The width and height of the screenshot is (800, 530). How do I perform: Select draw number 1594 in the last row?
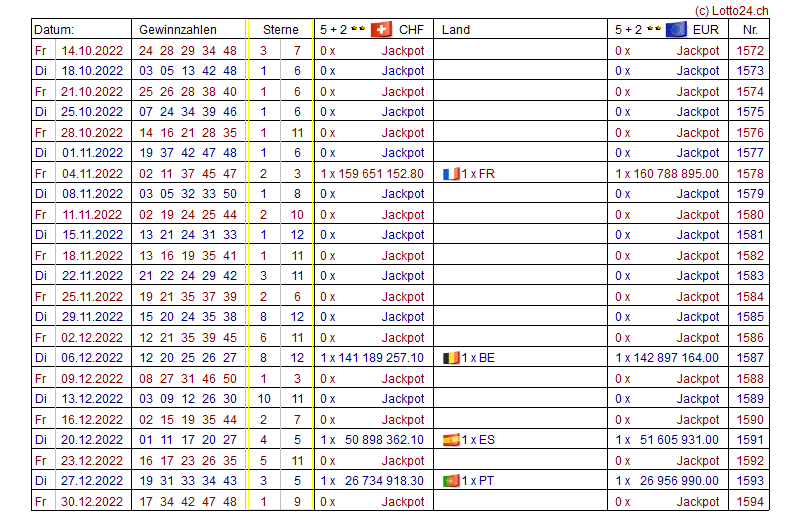point(749,502)
